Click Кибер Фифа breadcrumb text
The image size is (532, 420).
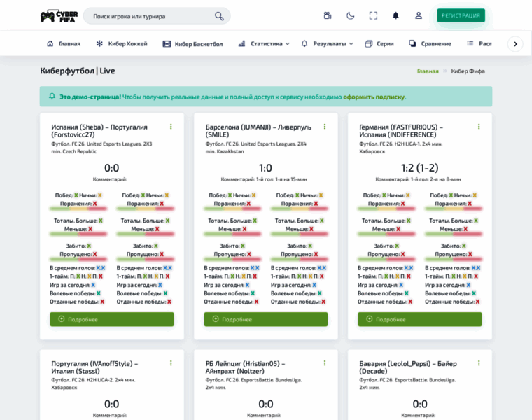click(468, 71)
